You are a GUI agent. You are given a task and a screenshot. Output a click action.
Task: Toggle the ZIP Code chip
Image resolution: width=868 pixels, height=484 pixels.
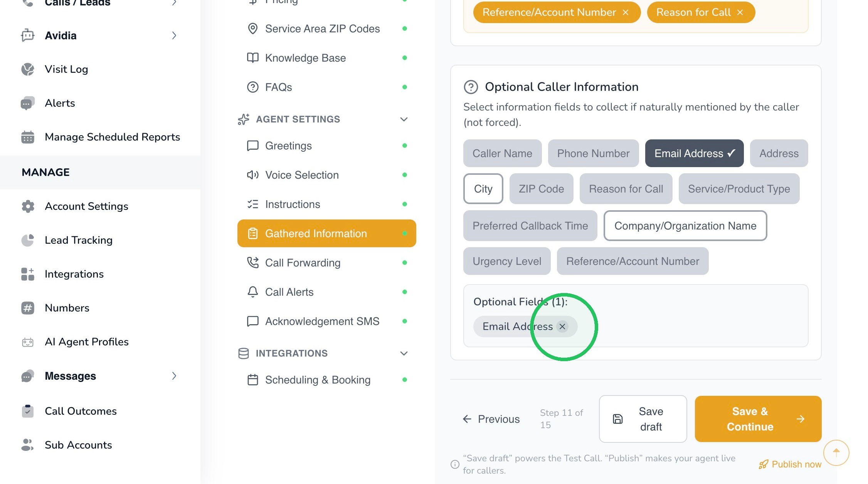point(541,189)
